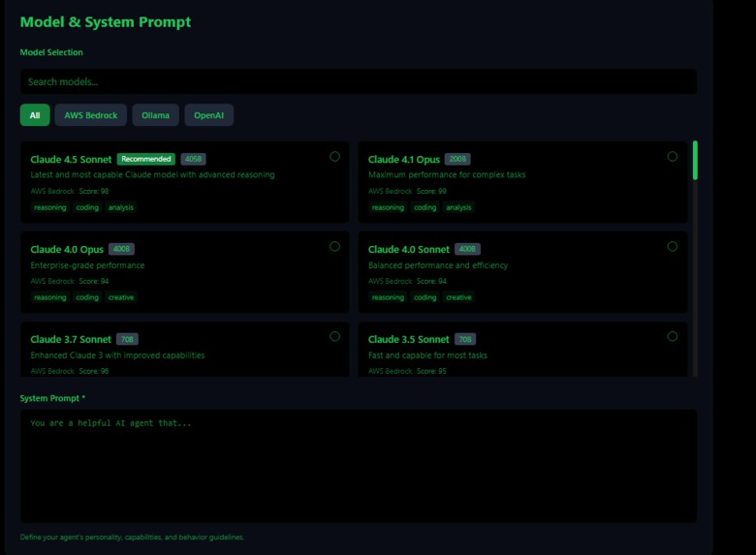Screen dimensions: 756x555
Task: Click the 'Model & System Prompt' heading
Action: [x=106, y=22]
